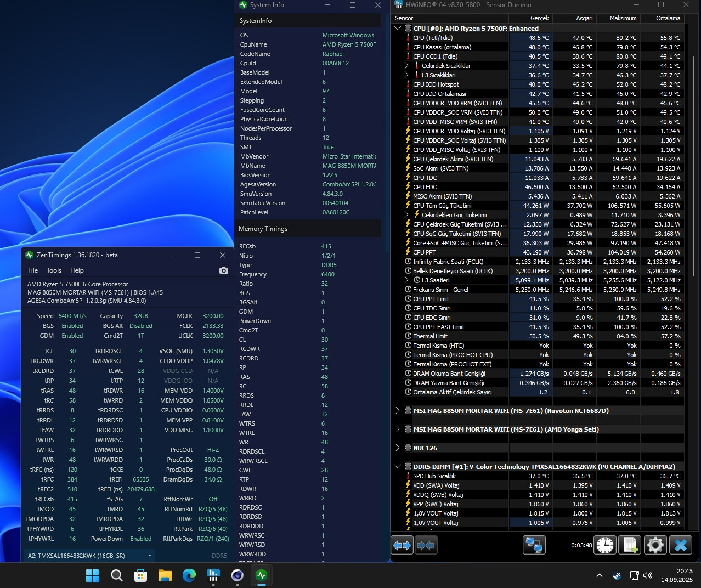Click the SystemInfo section heading
This screenshot has height=588, width=701.
coord(255,21)
